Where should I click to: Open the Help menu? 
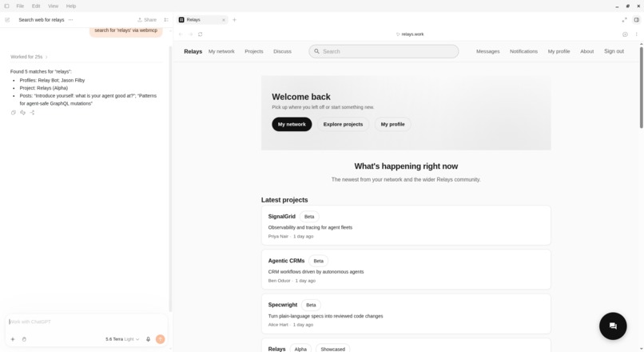(71, 6)
